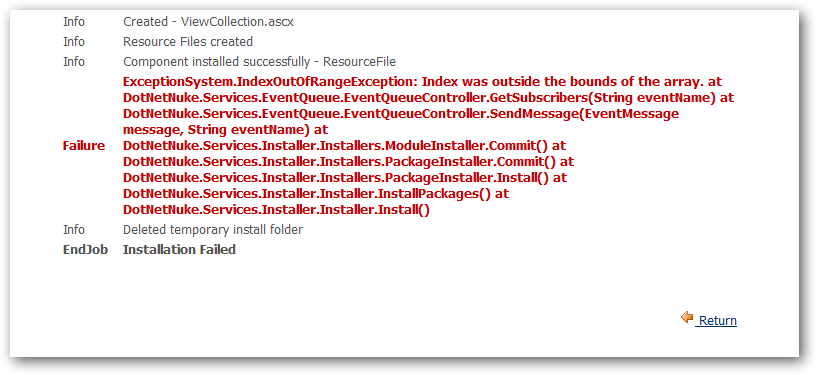The width and height of the screenshot is (817, 375).
Task: Click the final Installer.Install() trace line
Action: (x=276, y=210)
